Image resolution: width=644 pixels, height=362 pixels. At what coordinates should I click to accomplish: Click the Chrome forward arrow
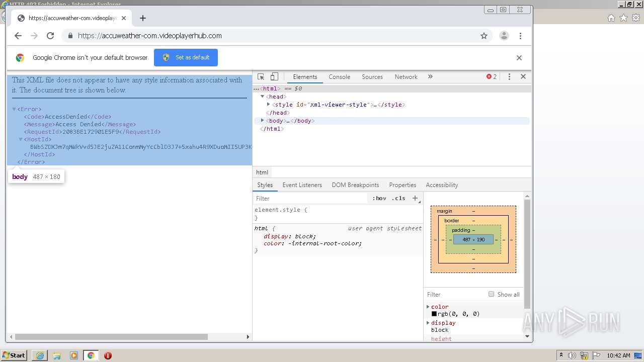34,36
